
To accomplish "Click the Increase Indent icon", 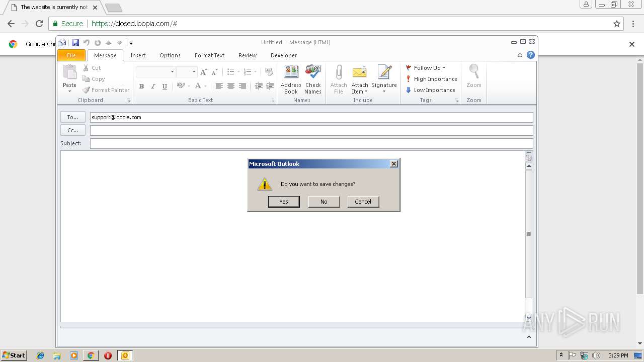I will pyautogui.click(x=271, y=86).
